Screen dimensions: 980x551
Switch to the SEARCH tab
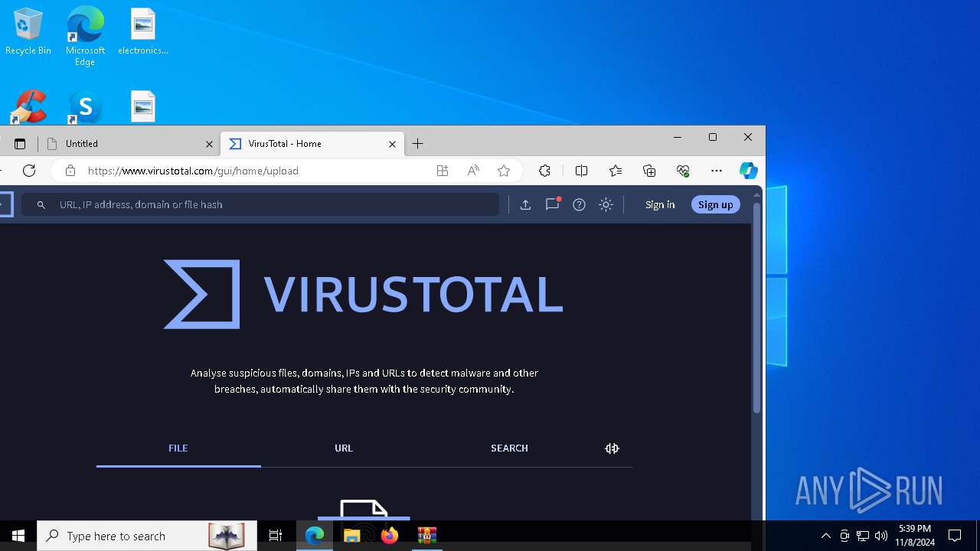(509, 448)
